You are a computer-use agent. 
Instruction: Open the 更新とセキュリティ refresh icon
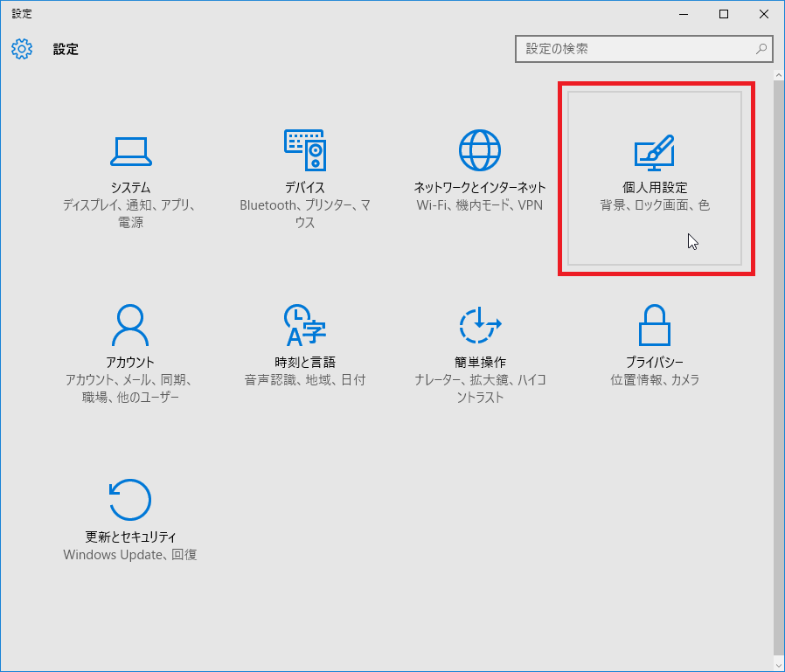pyautogui.click(x=130, y=499)
